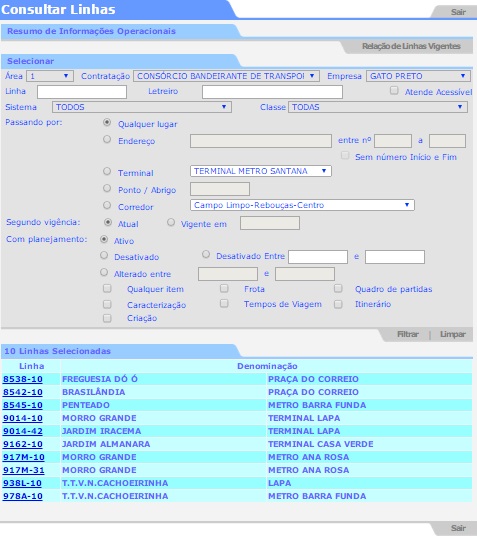Click the Linha text input field
Viewport: 477px width, 539px height.
click(x=82, y=92)
